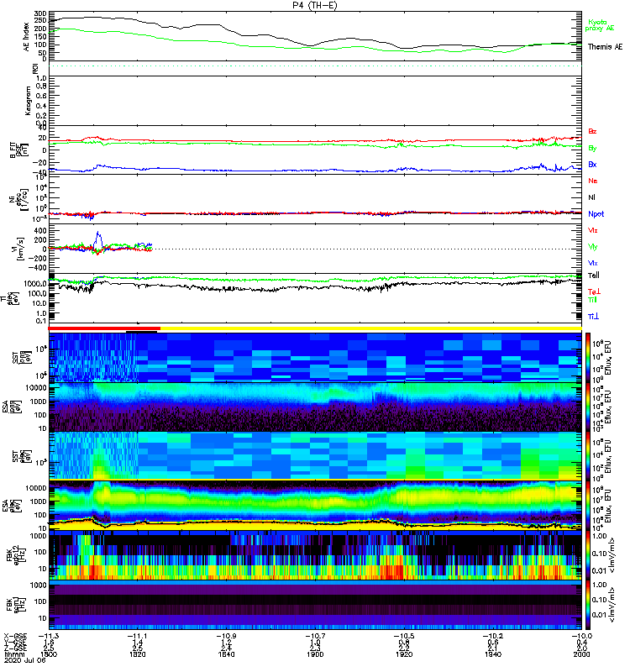Select the green "Kyoto proxy AE" legend label
This screenshot has width=630, height=672.
point(600,25)
